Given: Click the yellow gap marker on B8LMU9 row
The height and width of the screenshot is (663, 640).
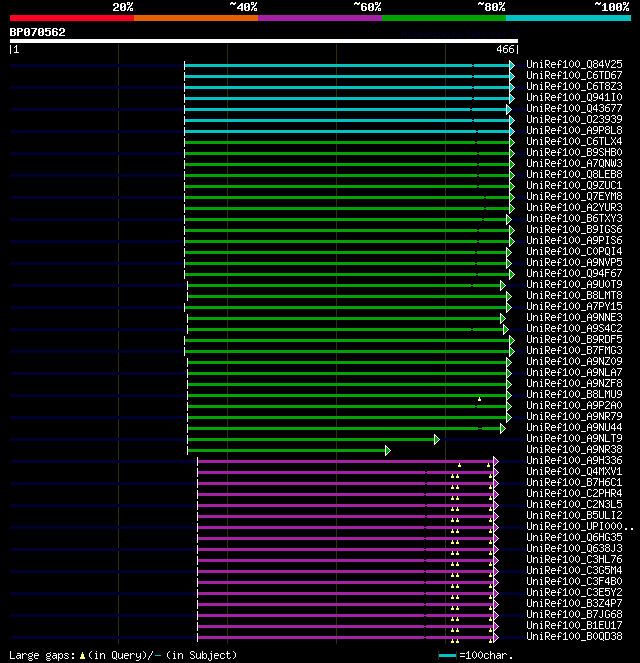Looking at the screenshot, I should tap(479, 399).
